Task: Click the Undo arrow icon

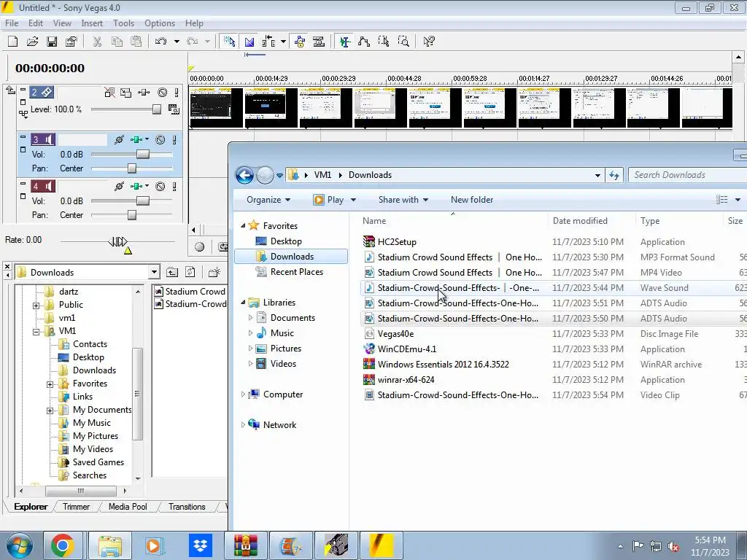Action: (160, 42)
